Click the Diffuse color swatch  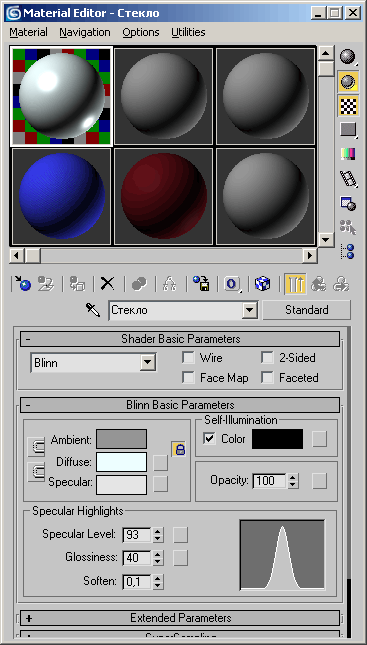121,462
